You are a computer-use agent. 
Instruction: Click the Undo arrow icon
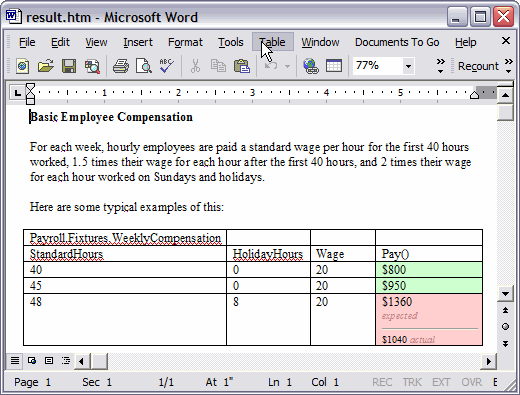[x=271, y=66]
